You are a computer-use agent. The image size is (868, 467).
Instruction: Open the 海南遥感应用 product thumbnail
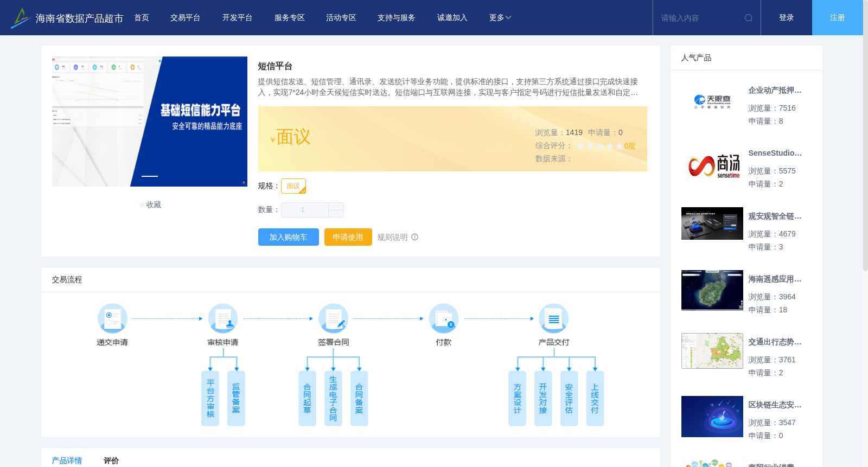click(712, 290)
